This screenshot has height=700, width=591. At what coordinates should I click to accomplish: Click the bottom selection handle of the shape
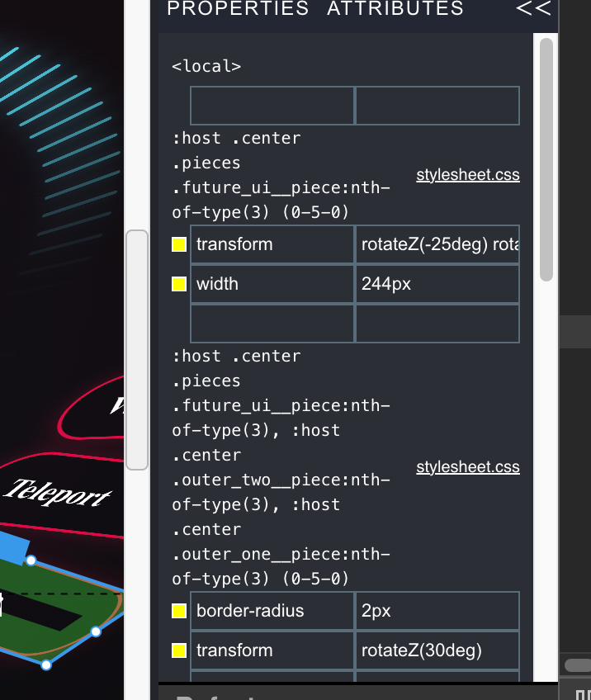point(46,665)
